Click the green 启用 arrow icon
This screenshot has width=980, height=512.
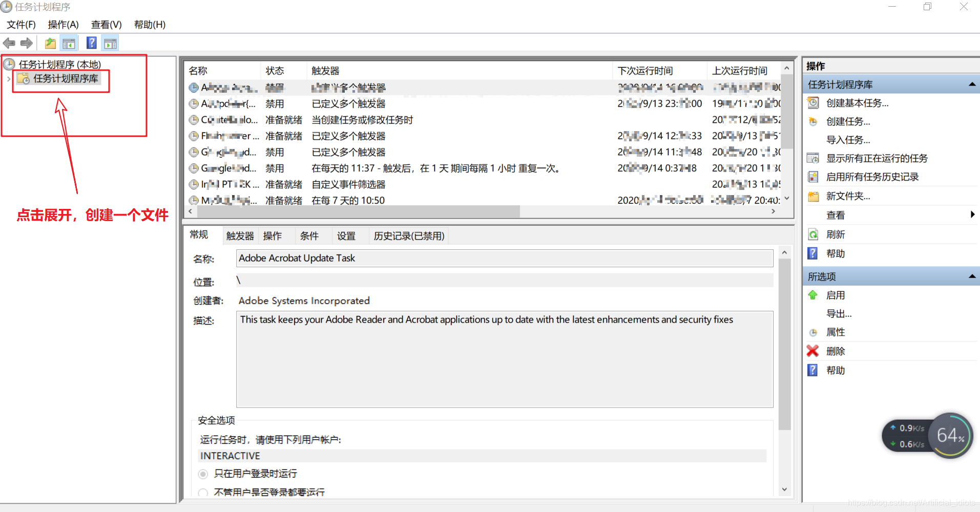tap(813, 295)
